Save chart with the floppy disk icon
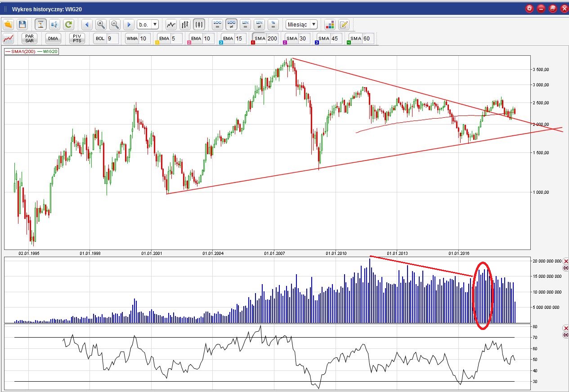 (x=22, y=24)
